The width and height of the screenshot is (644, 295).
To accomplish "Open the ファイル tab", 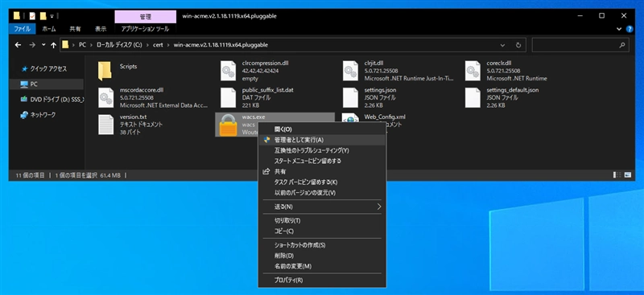I will (x=23, y=29).
